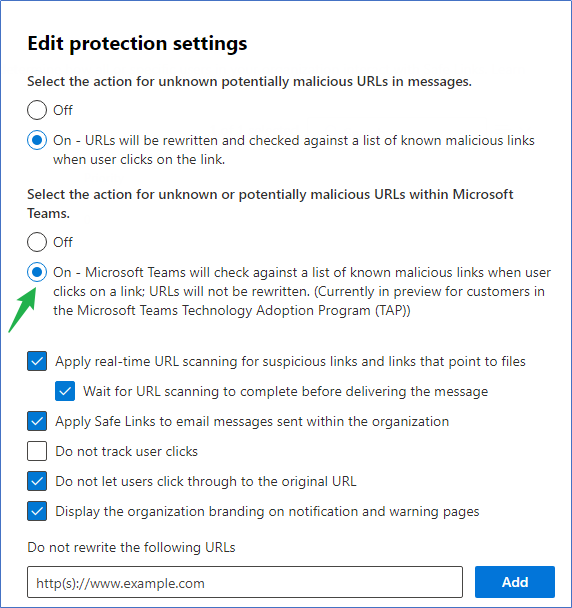
Task: Click the 'Display the organization branding' label text
Action: coord(267,511)
